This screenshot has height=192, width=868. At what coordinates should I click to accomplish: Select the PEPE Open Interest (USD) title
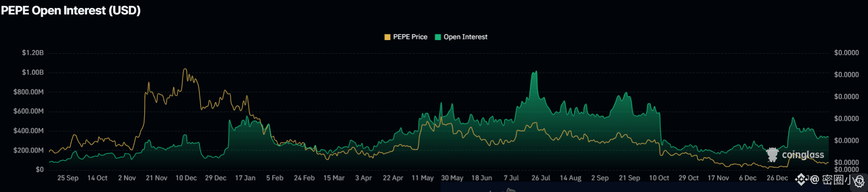click(x=71, y=10)
